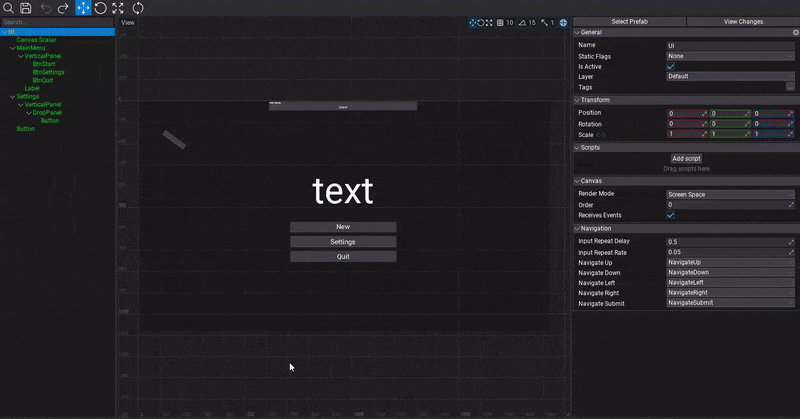Toggle world transform space globe icon
The image size is (800, 419).
[563, 22]
